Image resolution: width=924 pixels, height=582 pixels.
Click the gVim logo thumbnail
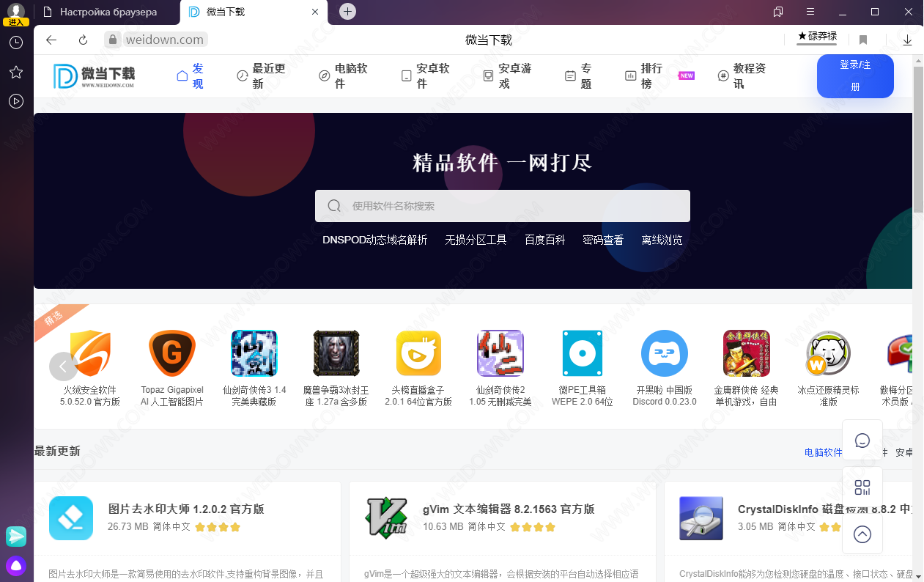tap(386, 518)
